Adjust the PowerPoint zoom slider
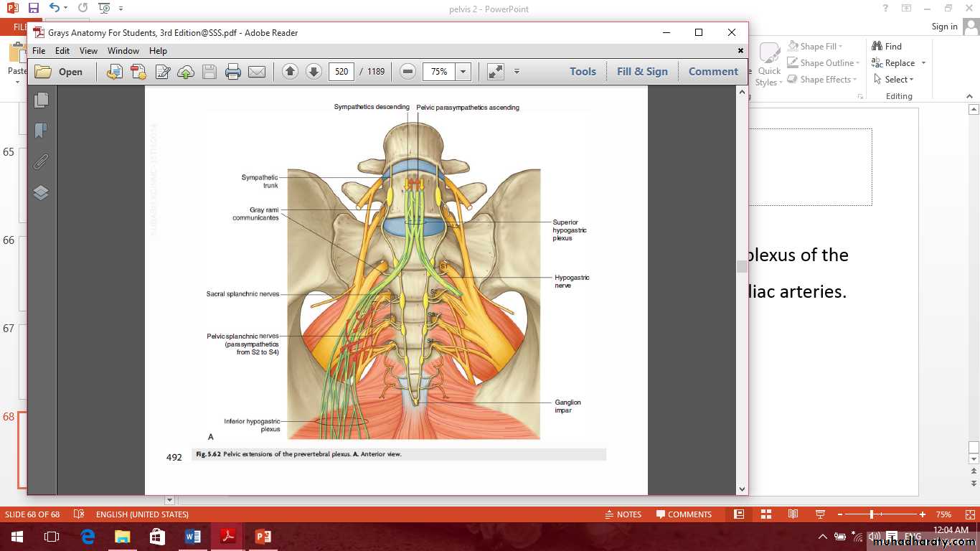 click(x=872, y=514)
